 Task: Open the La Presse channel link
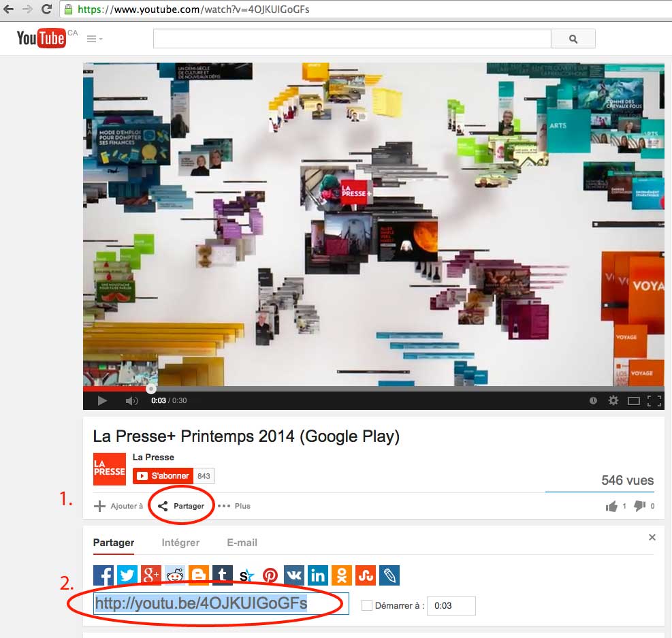[x=153, y=457]
